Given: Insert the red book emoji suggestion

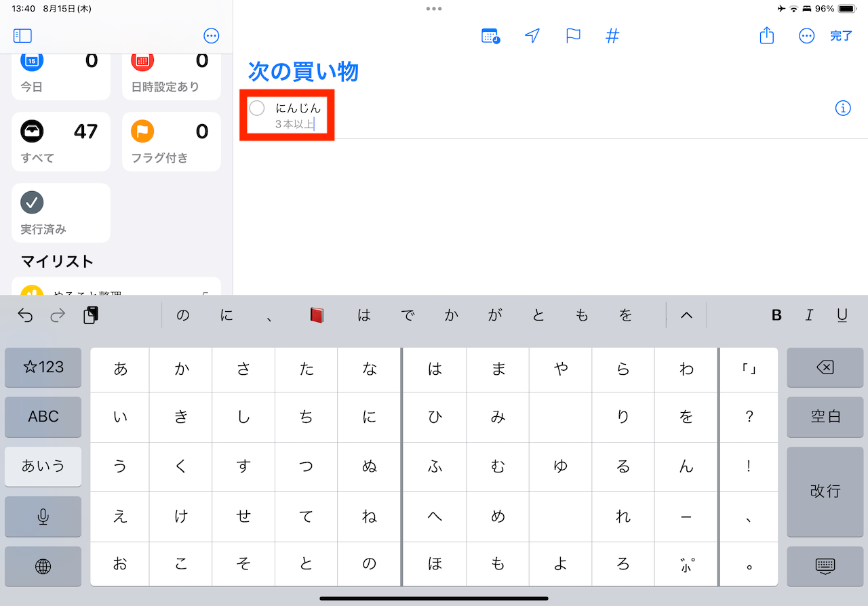Looking at the screenshot, I should tap(317, 315).
